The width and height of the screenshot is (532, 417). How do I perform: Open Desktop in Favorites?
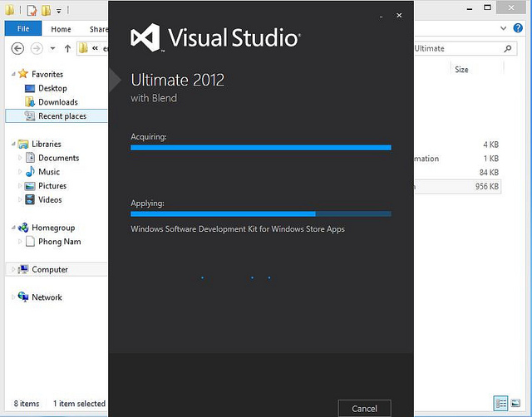(52, 88)
